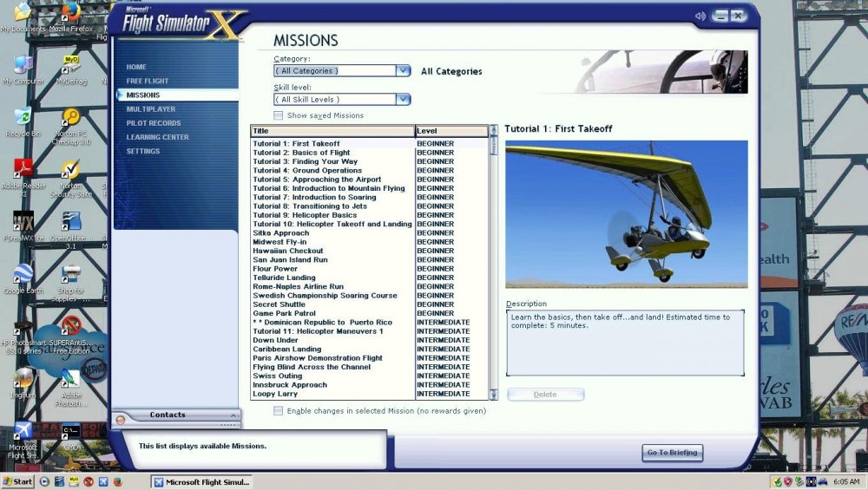The width and height of the screenshot is (868, 490).
Task: Open CMD desktop shortcut
Action: [x=71, y=436]
